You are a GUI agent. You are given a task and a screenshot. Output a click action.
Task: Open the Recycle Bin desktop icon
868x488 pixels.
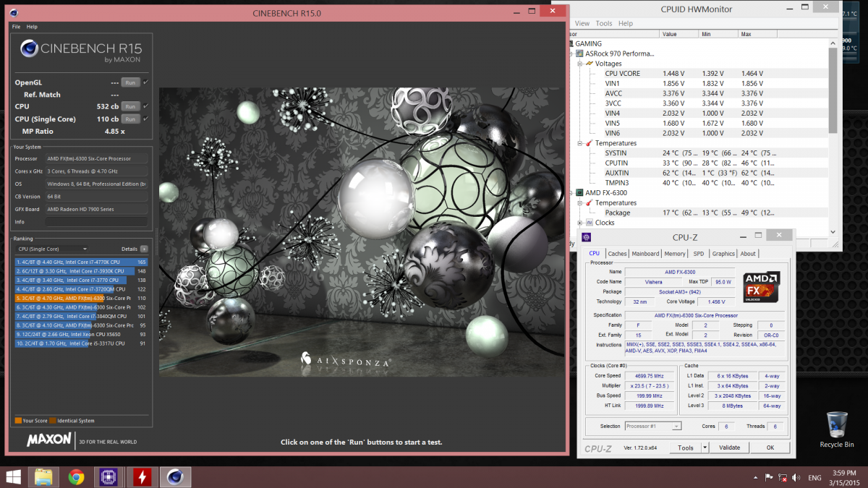[x=835, y=430]
